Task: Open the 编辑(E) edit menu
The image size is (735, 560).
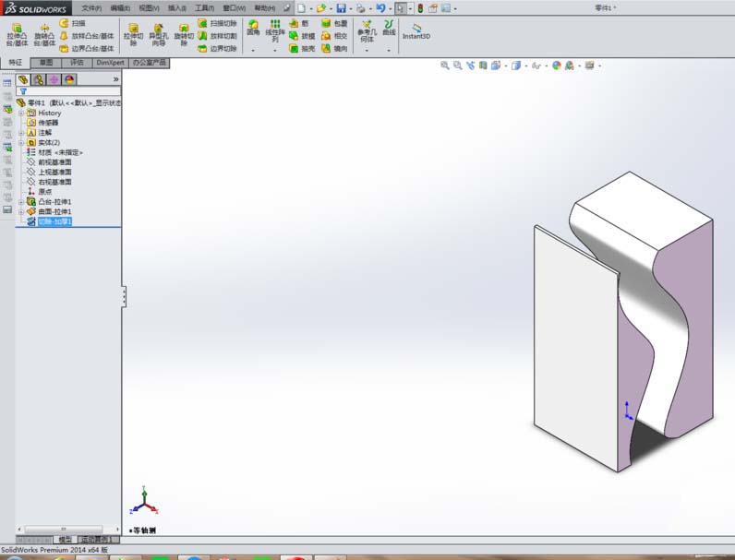Action: [120, 8]
